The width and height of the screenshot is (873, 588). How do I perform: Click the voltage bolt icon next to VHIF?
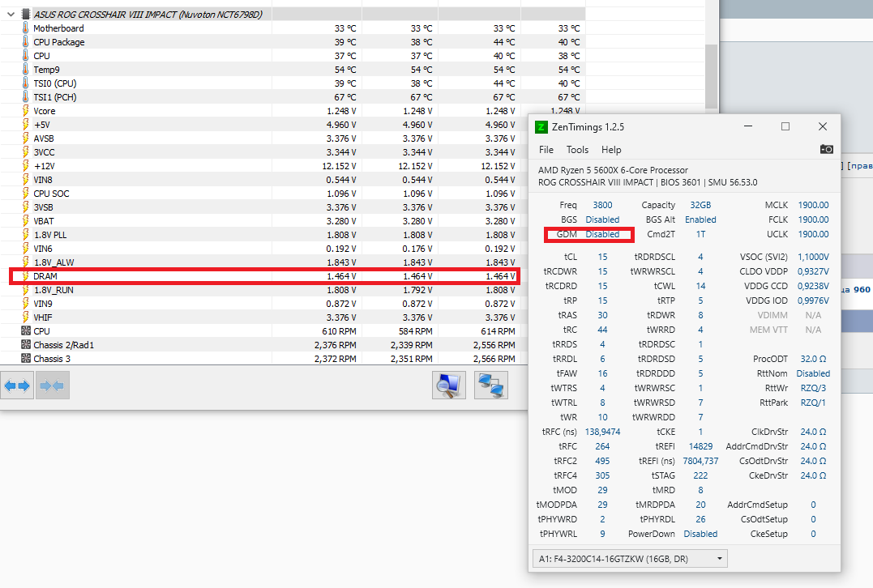coord(26,317)
